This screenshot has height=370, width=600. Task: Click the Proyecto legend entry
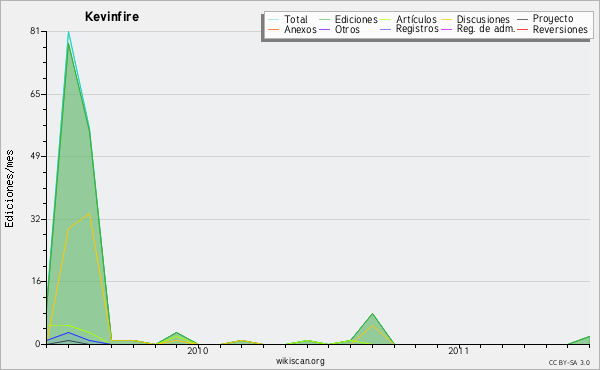click(545, 19)
